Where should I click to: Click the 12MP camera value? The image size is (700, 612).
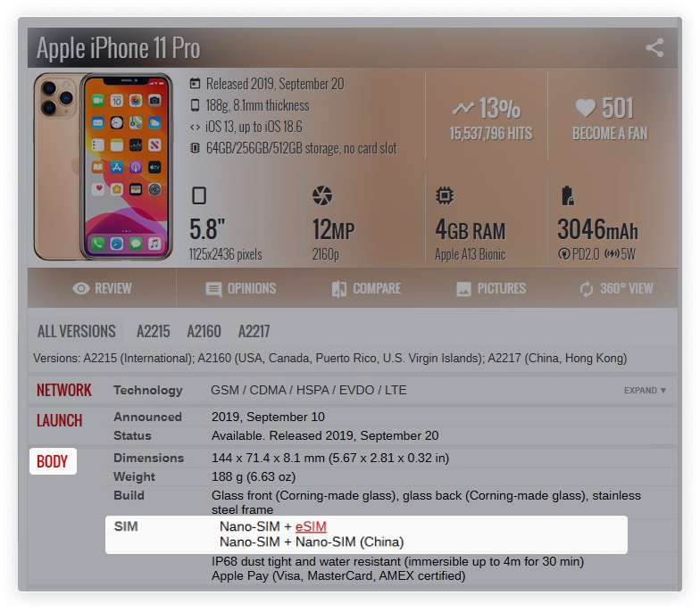pyautogui.click(x=333, y=230)
